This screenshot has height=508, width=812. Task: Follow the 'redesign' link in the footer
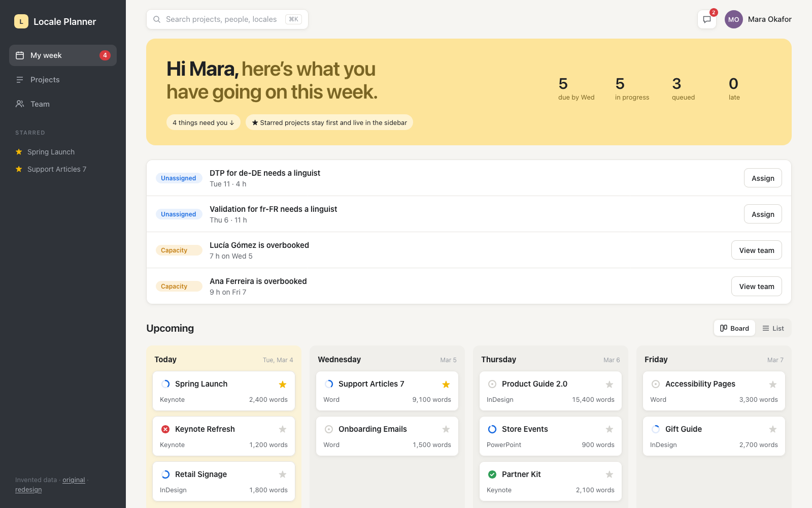coord(28,490)
